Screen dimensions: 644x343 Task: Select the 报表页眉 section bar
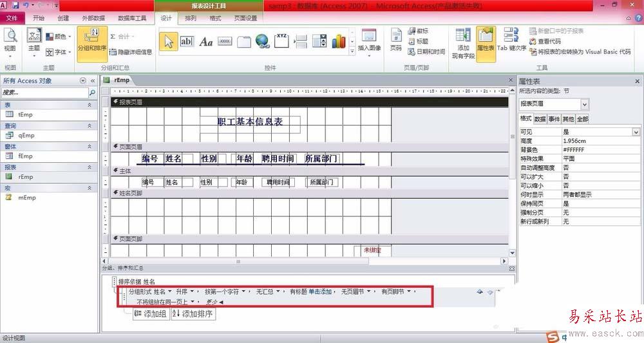coord(310,102)
